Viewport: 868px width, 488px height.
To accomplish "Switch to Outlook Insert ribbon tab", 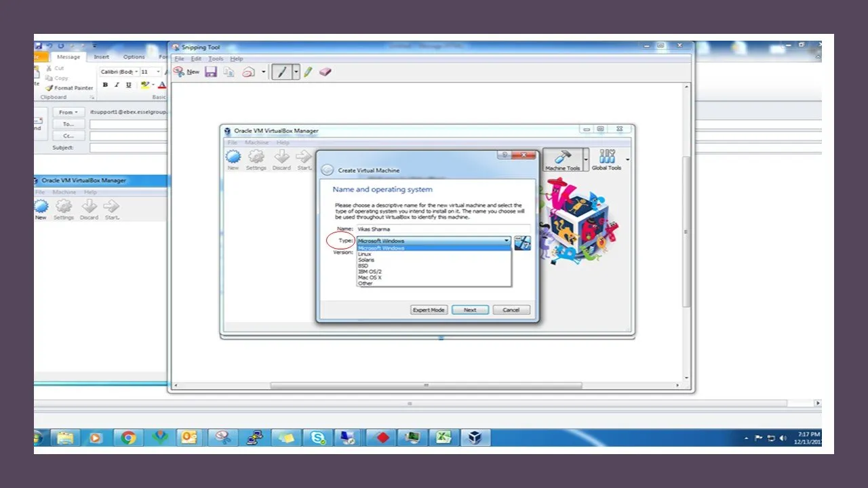I will point(102,57).
